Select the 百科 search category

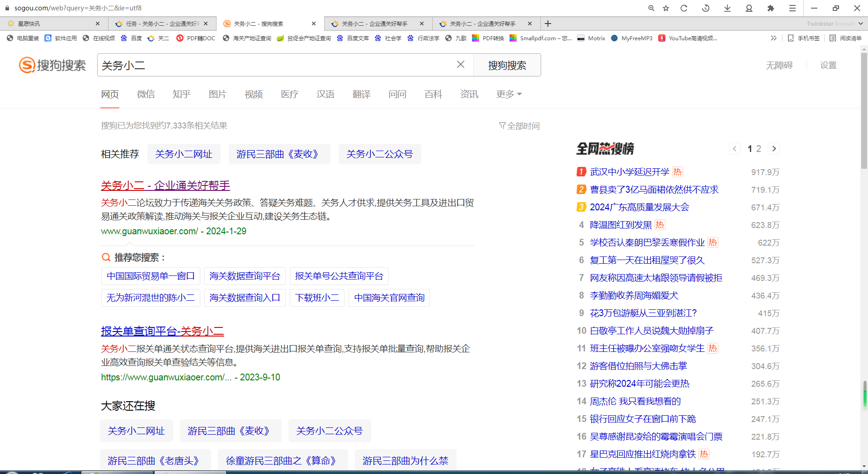[x=433, y=94]
